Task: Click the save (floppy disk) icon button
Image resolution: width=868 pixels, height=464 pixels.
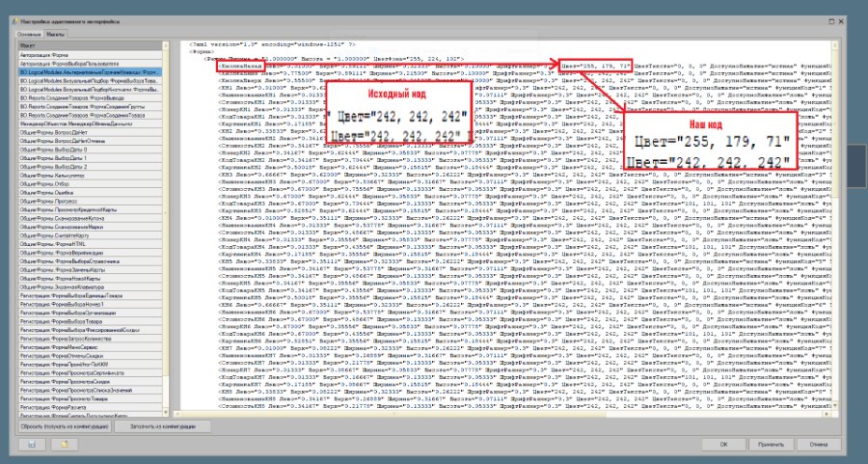Action: [32, 444]
